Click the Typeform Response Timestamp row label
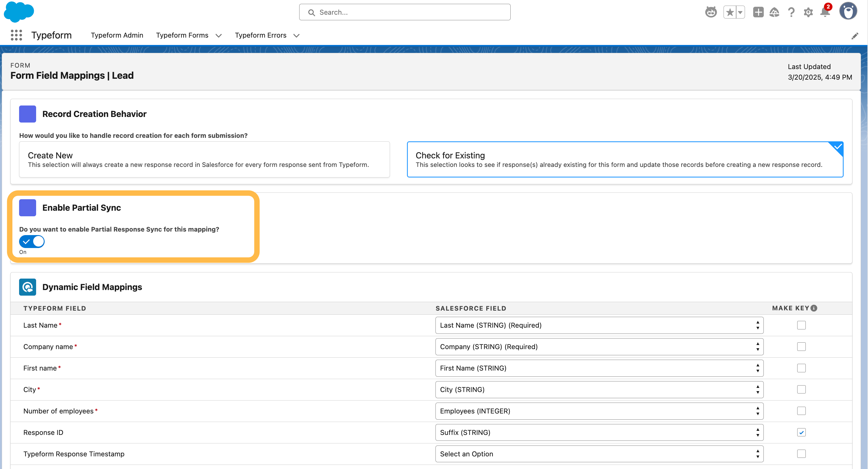868x469 pixels. pyautogui.click(x=74, y=454)
